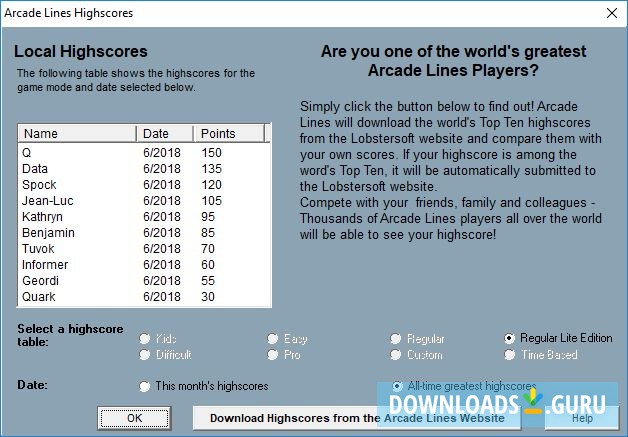Click the 135 points value
The height and width of the screenshot is (437, 628).
pos(211,169)
